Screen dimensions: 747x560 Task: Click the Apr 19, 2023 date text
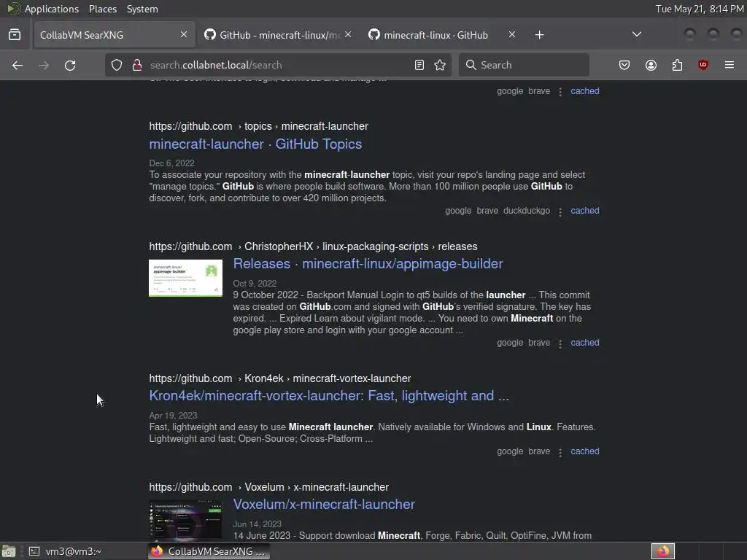coord(173,416)
